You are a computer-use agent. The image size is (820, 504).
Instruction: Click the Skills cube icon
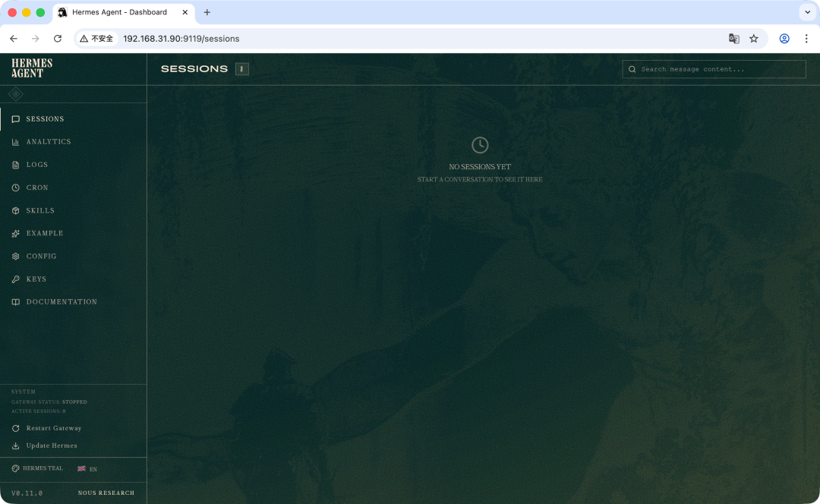pos(16,211)
